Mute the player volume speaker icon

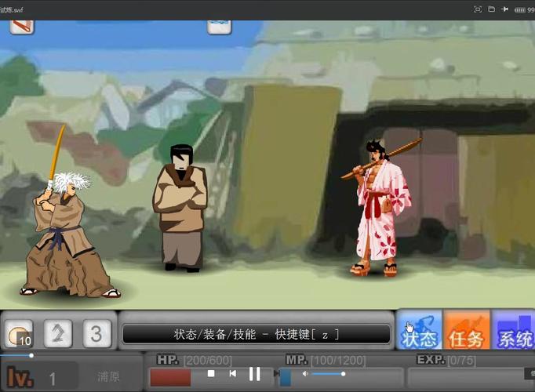click(x=306, y=374)
